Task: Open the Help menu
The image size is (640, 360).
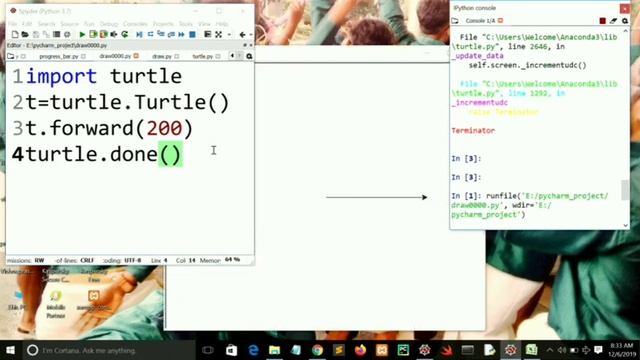Action: 222,24
